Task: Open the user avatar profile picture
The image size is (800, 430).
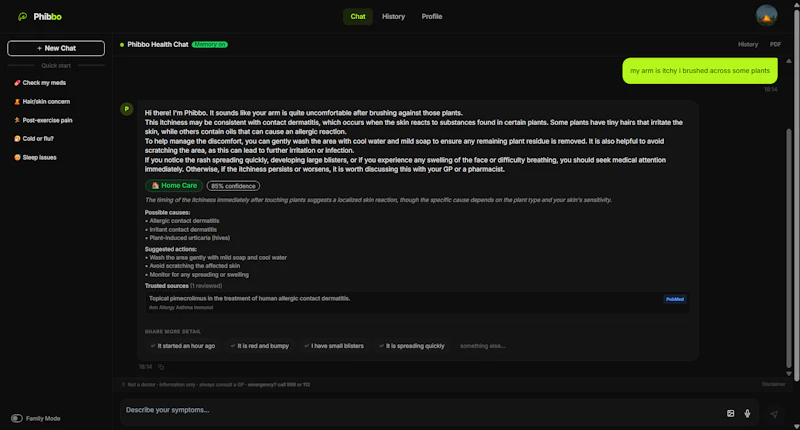Action: click(x=766, y=16)
